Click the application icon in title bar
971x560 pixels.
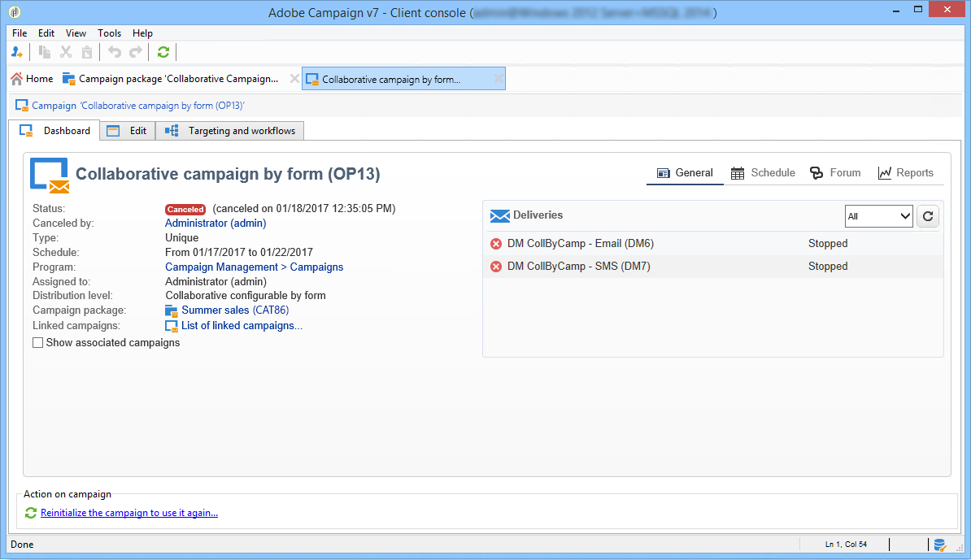15,11
